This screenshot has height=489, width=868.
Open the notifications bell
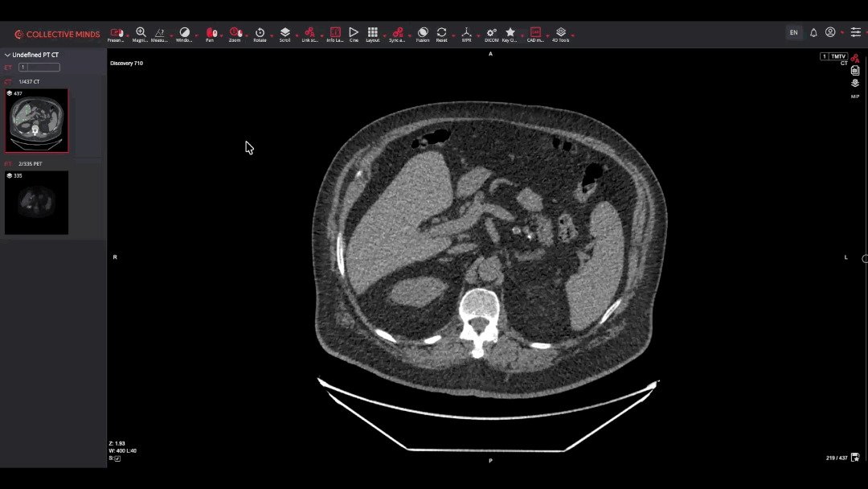coord(813,33)
